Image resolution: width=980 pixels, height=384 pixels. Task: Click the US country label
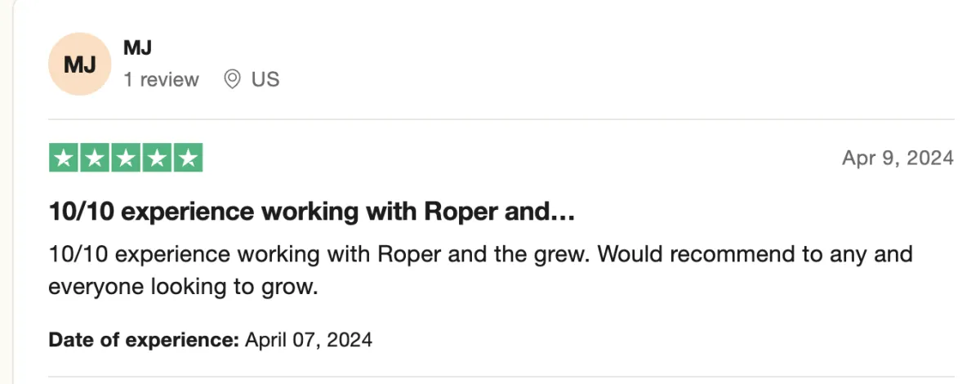[265, 79]
